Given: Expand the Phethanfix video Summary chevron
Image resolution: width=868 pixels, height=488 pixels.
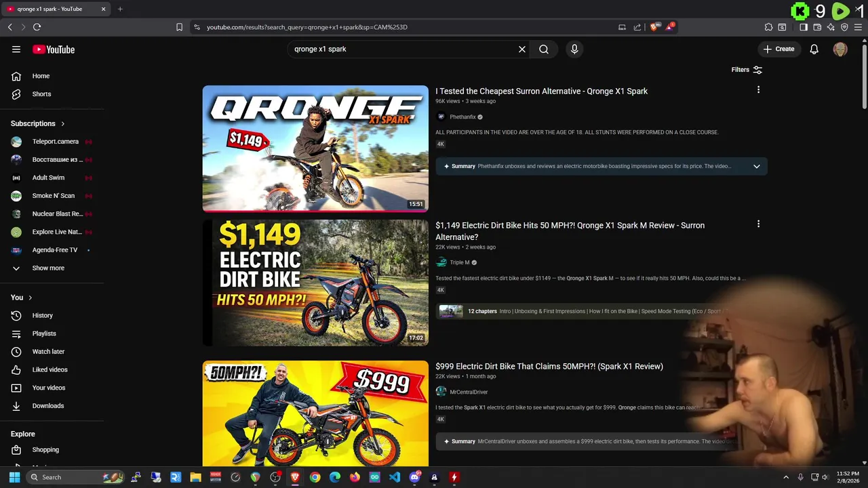Looking at the screenshot, I should (x=757, y=166).
